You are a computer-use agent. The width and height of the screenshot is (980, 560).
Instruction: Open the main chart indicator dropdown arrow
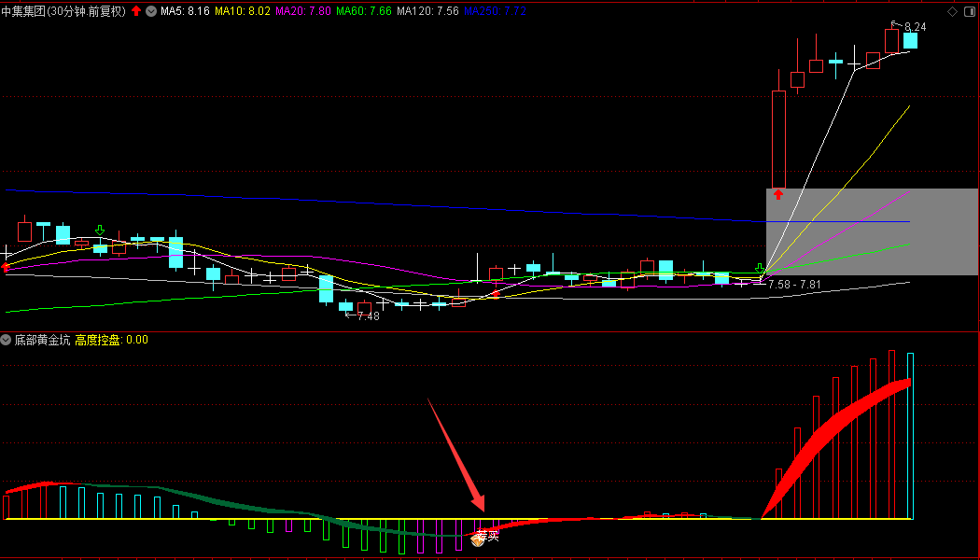coord(151,11)
